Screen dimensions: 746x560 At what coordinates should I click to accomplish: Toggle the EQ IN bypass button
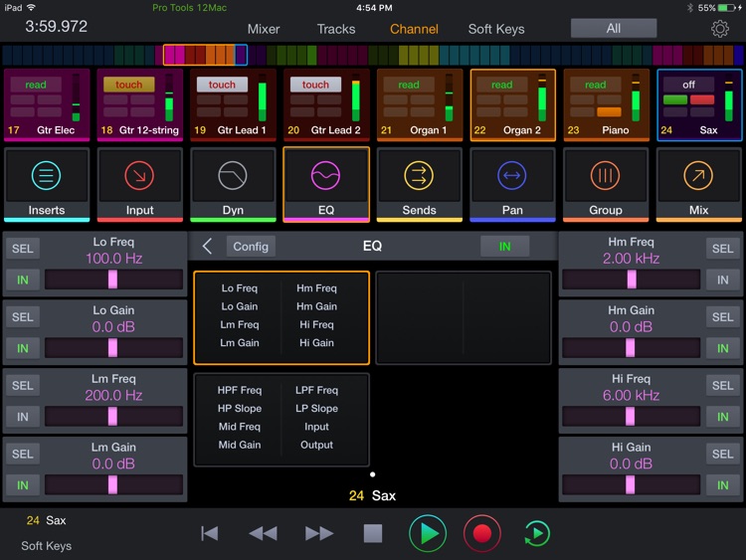click(x=504, y=247)
